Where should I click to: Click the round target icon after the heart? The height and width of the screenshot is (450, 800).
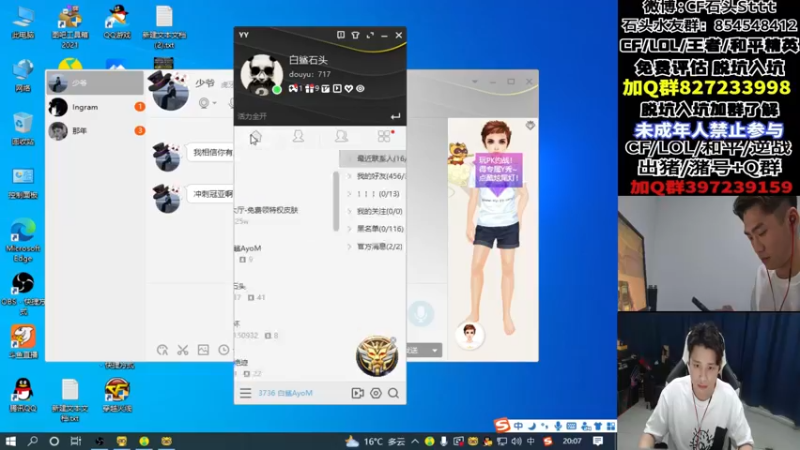360,89
